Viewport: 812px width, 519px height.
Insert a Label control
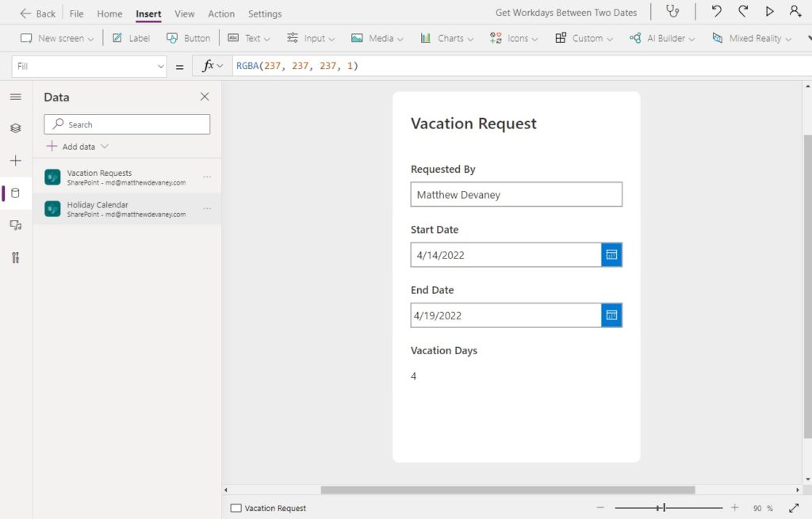click(132, 38)
